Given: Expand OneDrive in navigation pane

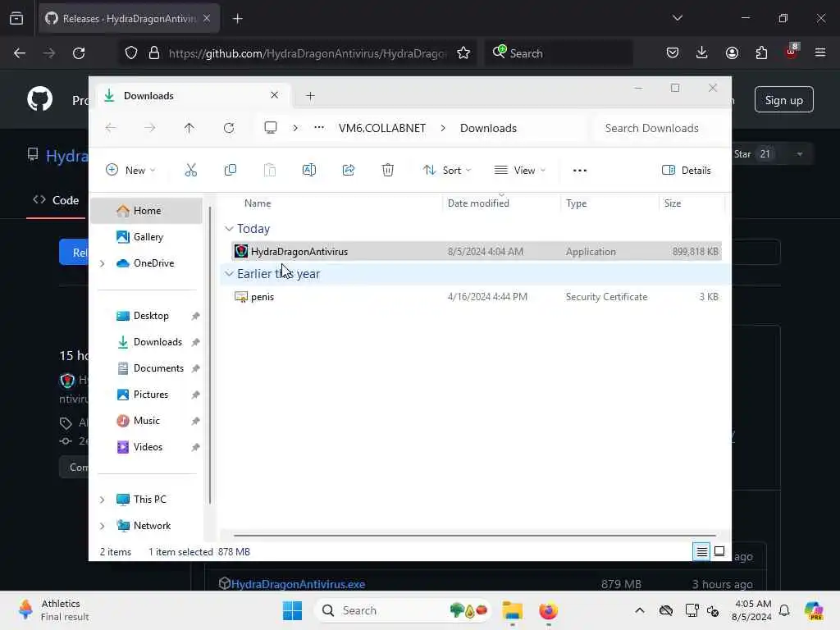Looking at the screenshot, I should (103, 263).
